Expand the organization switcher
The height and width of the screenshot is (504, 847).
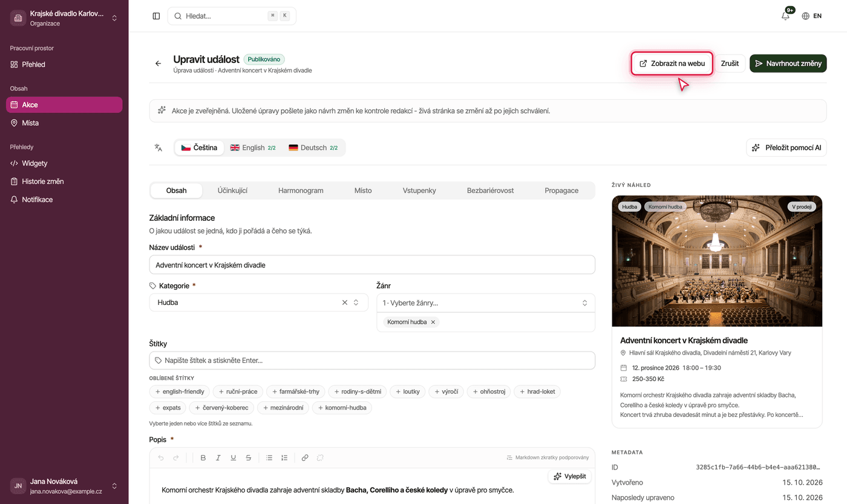[64, 19]
